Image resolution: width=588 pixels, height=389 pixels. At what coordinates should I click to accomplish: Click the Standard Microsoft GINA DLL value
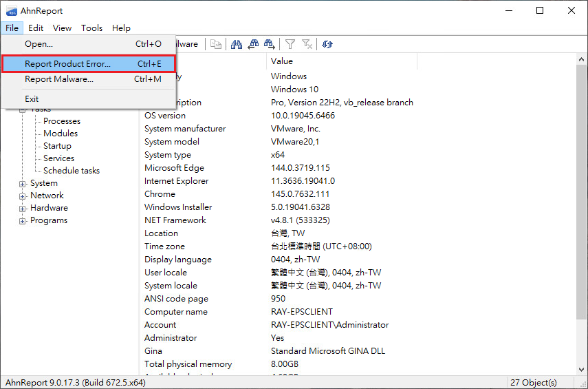(x=328, y=351)
